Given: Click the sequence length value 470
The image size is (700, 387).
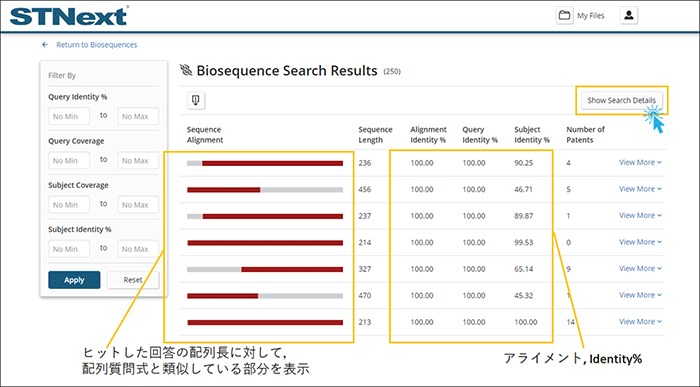Looking at the screenshot, I should [x=365, y=295].
